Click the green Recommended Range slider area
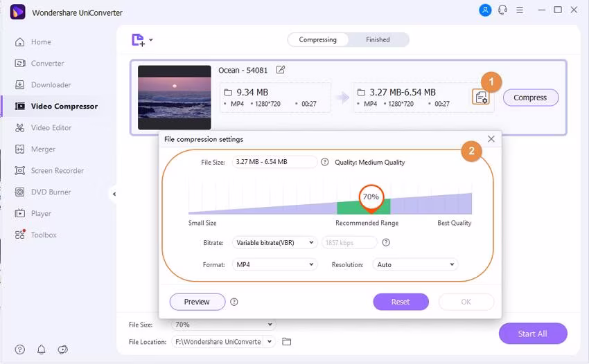The width and height of the screenshot is (589, 364). coord(364,207)
